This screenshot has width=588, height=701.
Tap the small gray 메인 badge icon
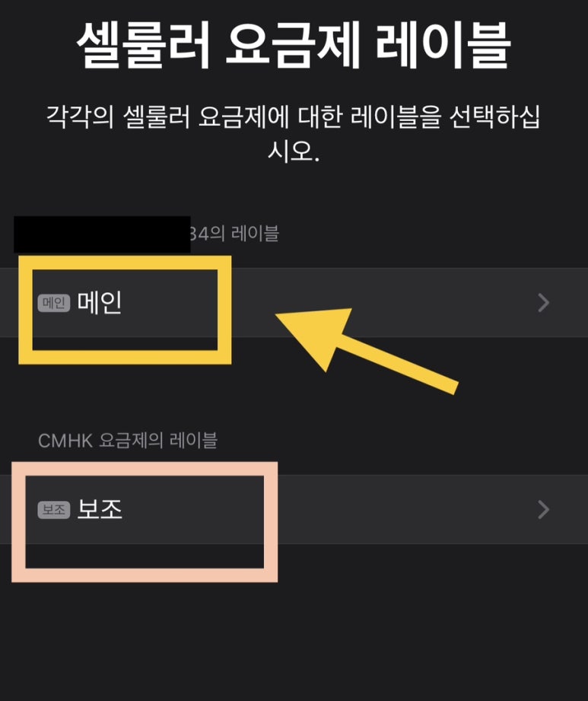click(53, 303)
